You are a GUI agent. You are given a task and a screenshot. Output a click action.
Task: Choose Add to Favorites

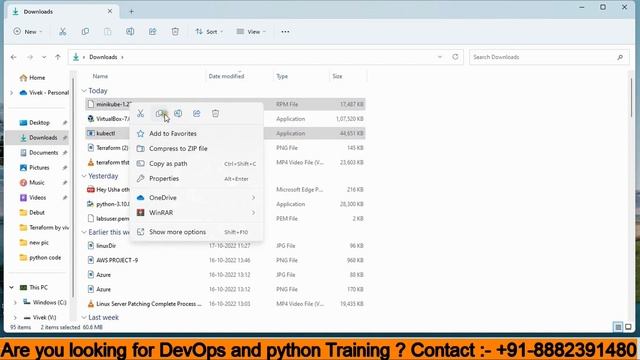point(196,133)
